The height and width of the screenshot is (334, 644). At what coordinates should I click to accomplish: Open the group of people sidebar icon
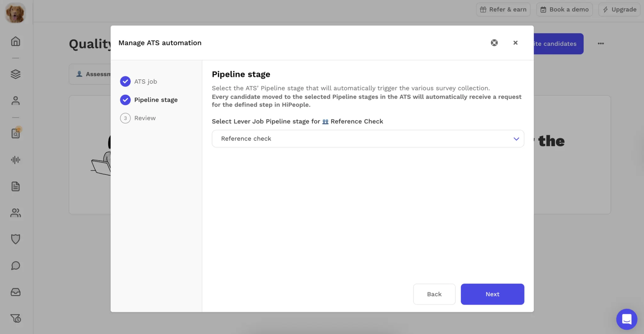pyautogui.click(x=16, y=213)
